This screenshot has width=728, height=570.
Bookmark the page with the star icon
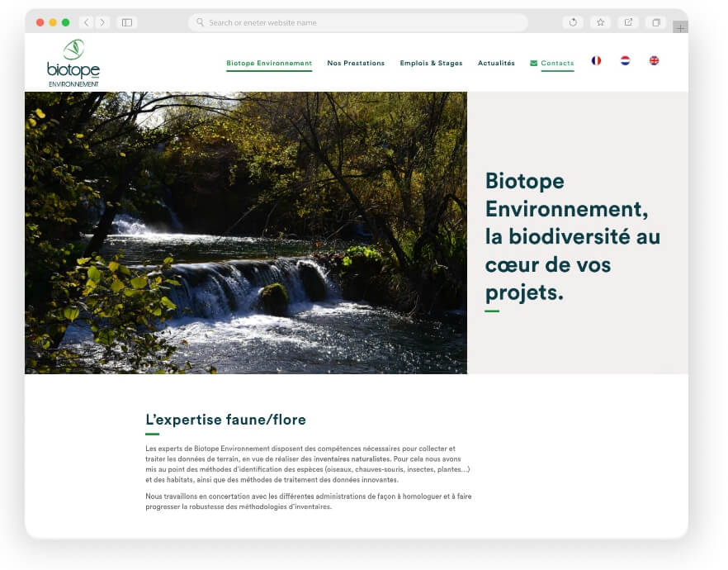600,22
